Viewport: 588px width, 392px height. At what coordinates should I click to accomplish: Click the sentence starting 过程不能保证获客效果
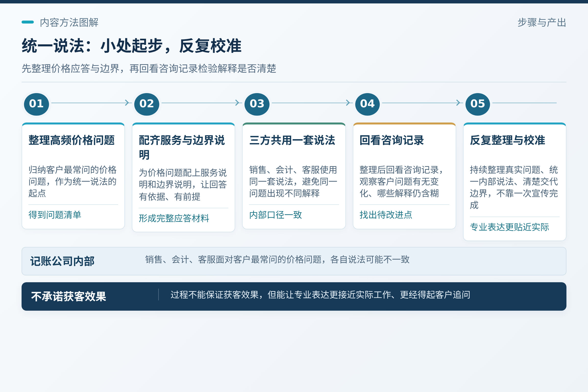coord(320,295)
